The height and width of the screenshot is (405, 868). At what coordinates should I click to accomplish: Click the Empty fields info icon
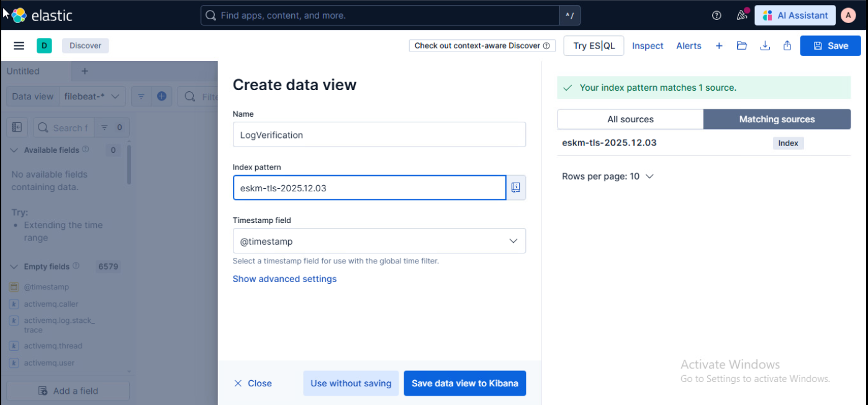(x=76, y=266)
